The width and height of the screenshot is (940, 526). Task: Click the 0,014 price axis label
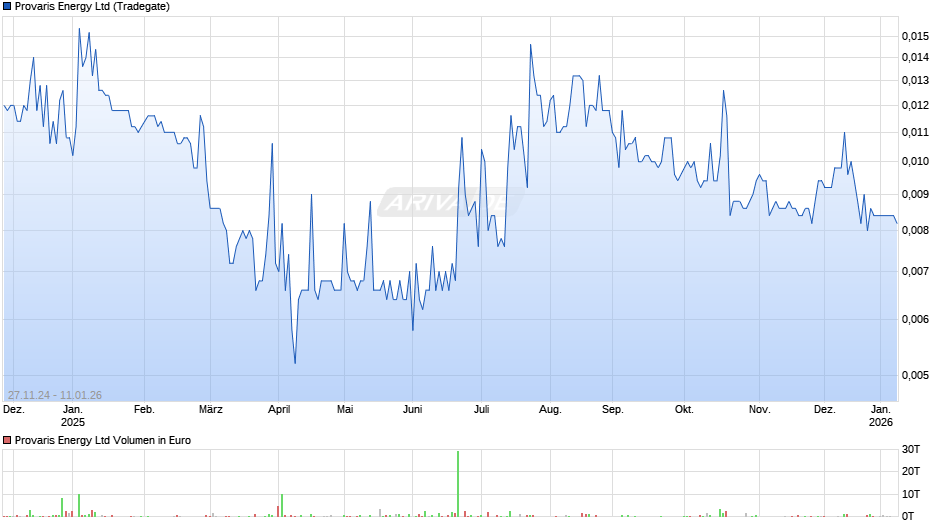[x=915, y=58]
